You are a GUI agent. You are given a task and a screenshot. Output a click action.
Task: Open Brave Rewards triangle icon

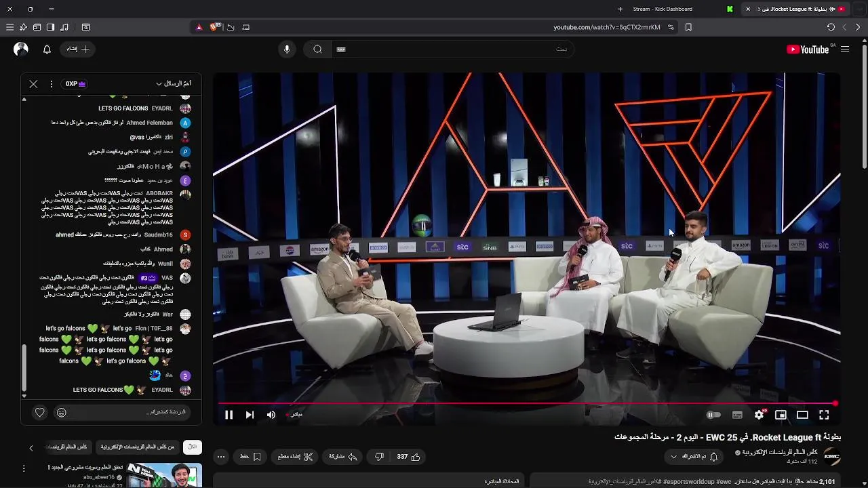[199, 27]
